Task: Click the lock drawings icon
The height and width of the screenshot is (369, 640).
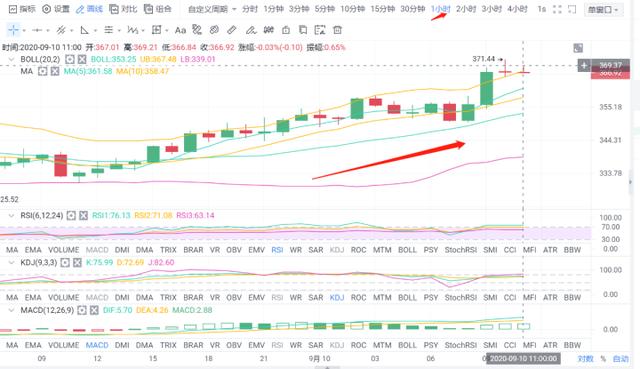Action: [x=286, y=30]
